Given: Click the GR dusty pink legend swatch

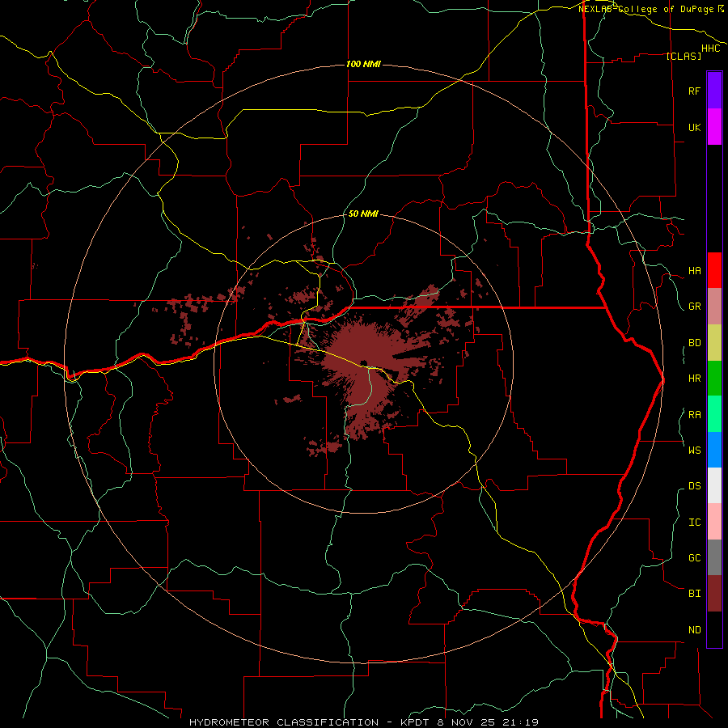Looking at the screenshot, I should [x=714, y=307].
